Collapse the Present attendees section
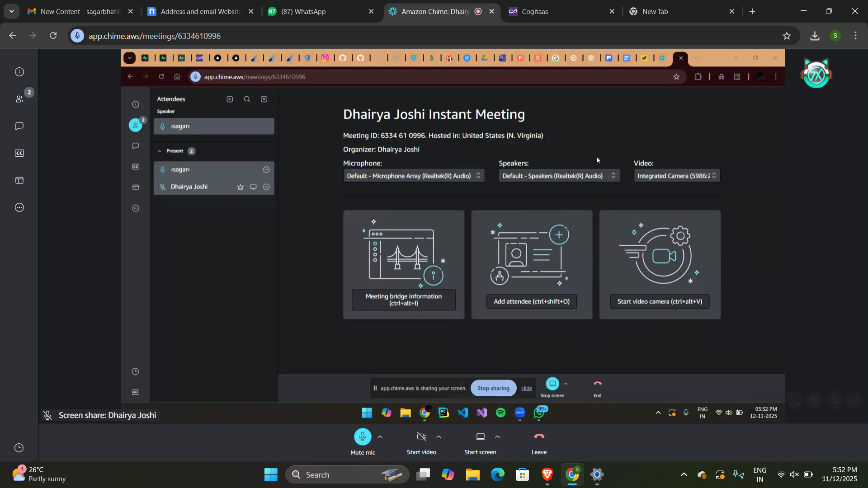This screenshot has height=488, width=868. [160, 151]
